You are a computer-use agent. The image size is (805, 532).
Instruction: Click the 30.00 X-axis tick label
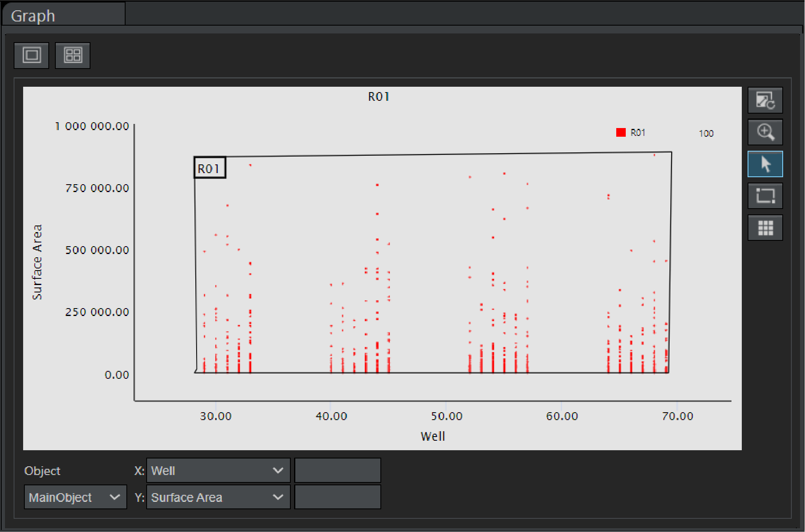click(216, 416)
